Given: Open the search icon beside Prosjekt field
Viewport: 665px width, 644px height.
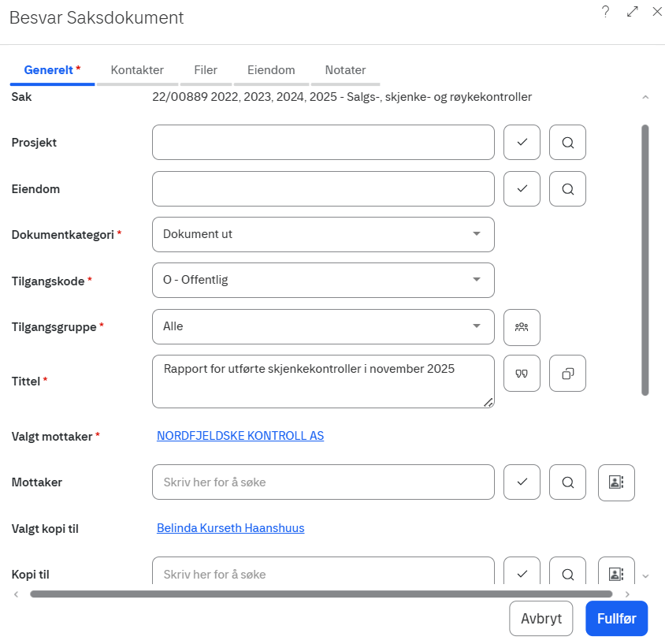Looking at the screenshot, I should (x=567, y=143).
